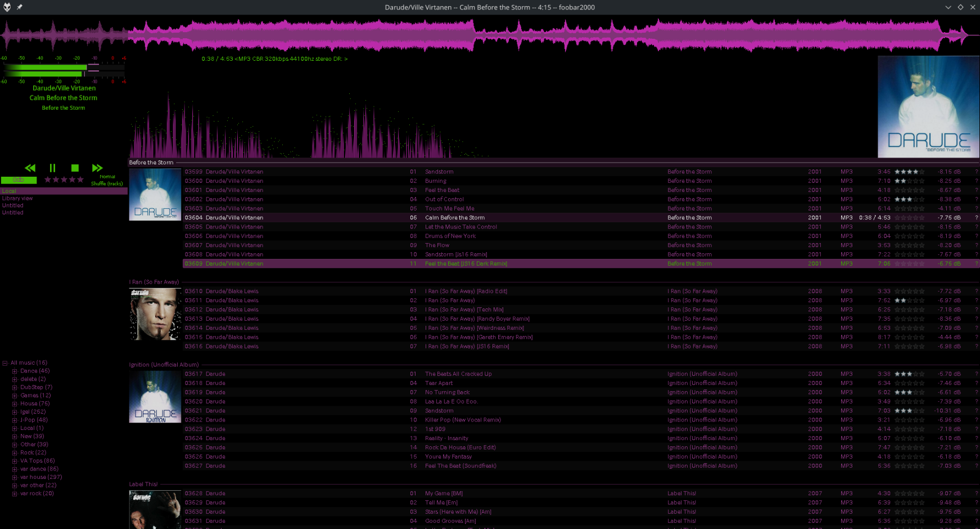Set the Sandstorm rating stars in row 03599
This screenshot has width=980, height=529.
(x=909, y=172)
